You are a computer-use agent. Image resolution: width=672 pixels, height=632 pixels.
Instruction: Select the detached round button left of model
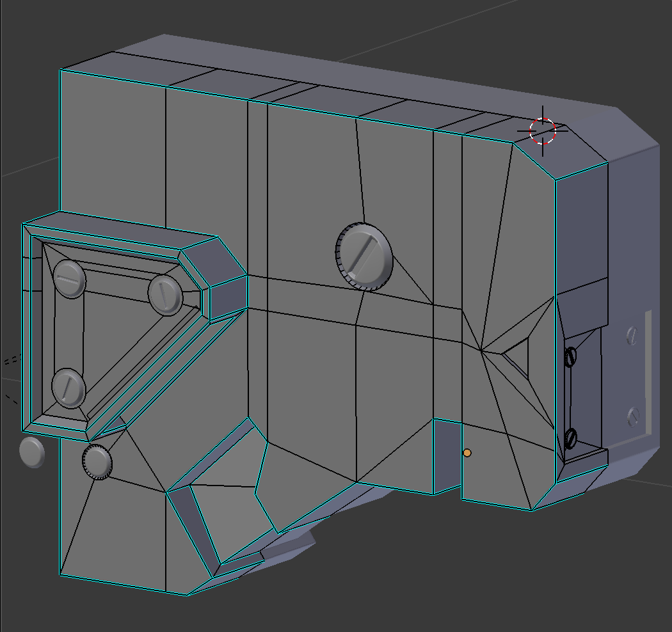[32, 452]
